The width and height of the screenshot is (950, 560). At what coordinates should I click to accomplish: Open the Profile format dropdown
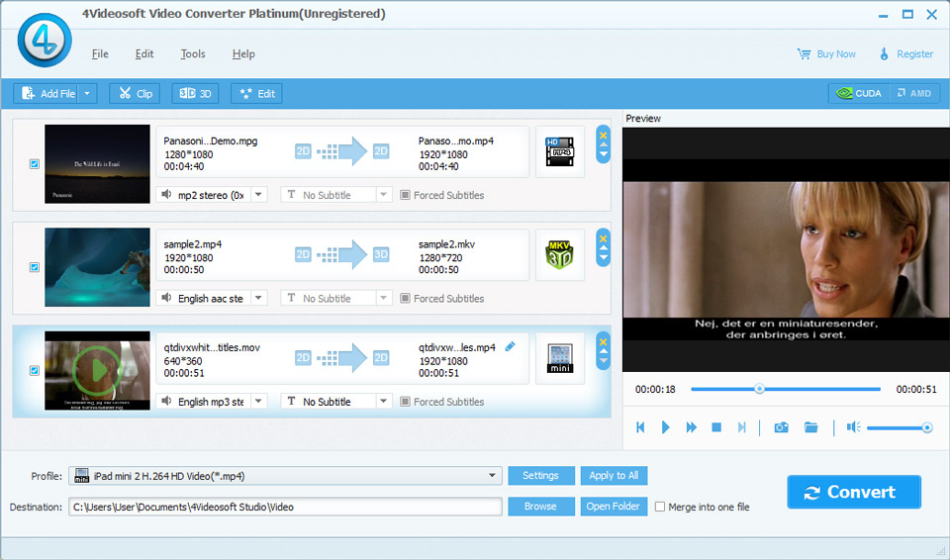(x=492, y=476)
